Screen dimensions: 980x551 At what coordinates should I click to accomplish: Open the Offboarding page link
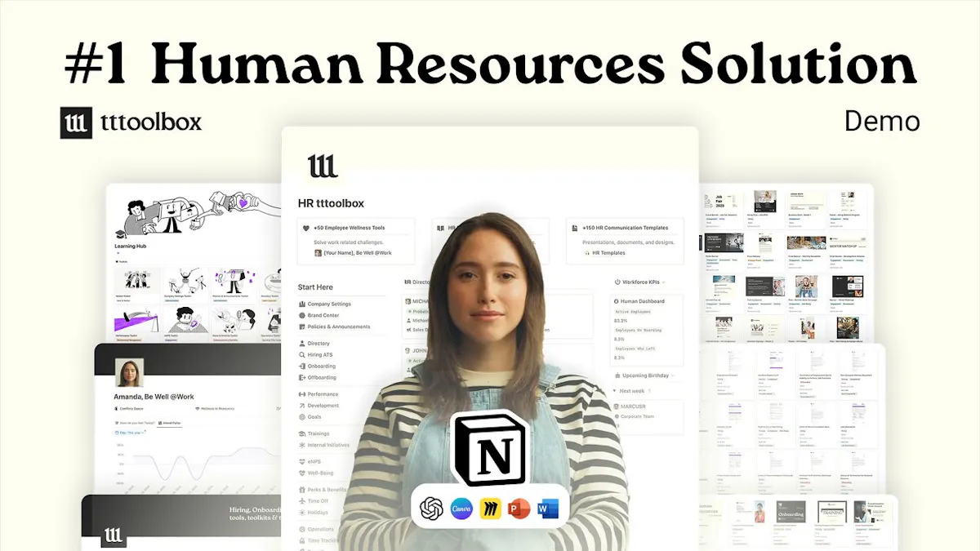[323, 378]
